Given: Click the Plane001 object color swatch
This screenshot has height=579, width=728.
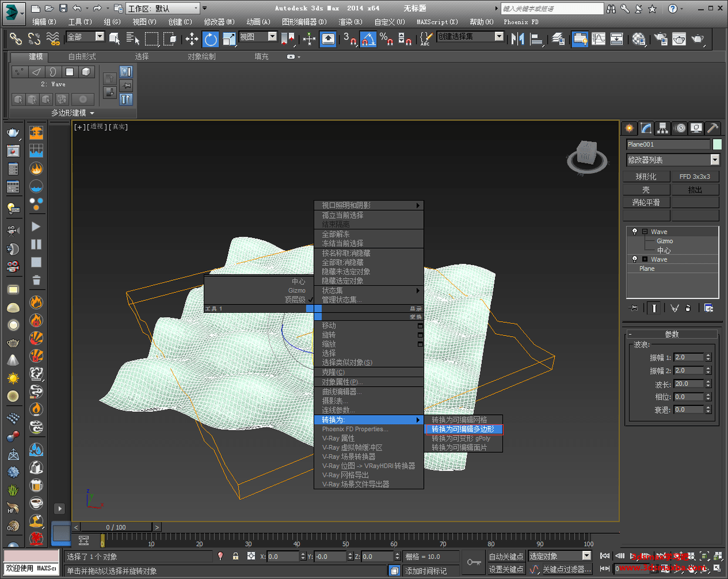Looking at the screenshot, I should coord(717,144).
